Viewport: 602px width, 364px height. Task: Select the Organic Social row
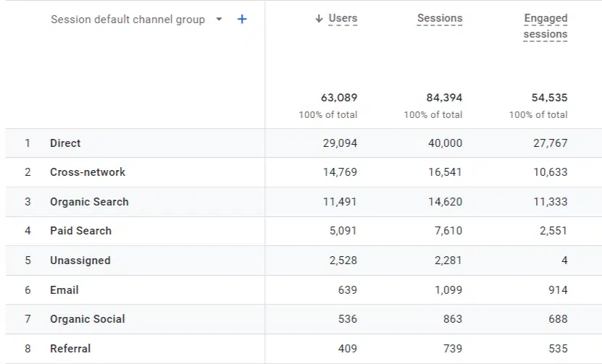coord(87,319)
